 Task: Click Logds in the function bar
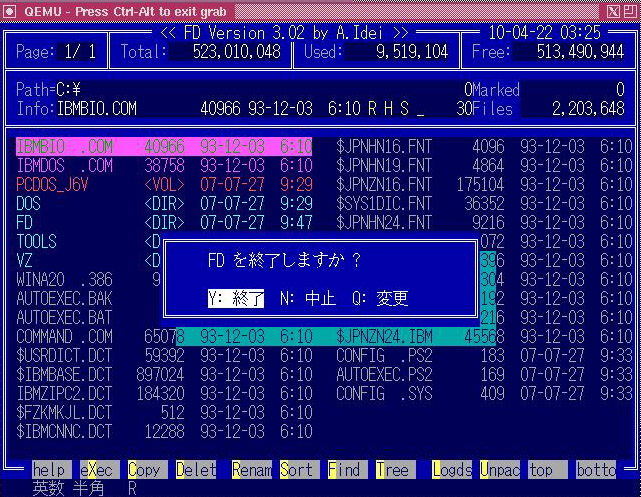coord(452,470)
